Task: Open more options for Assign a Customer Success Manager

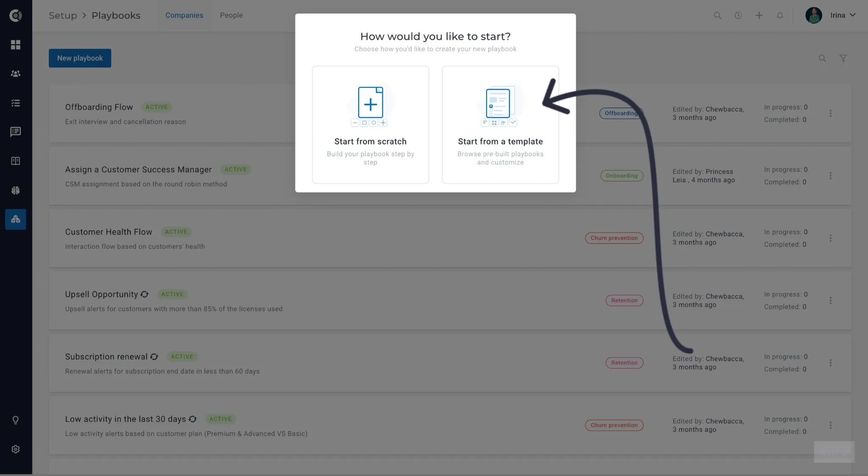Action: [831, 175]
